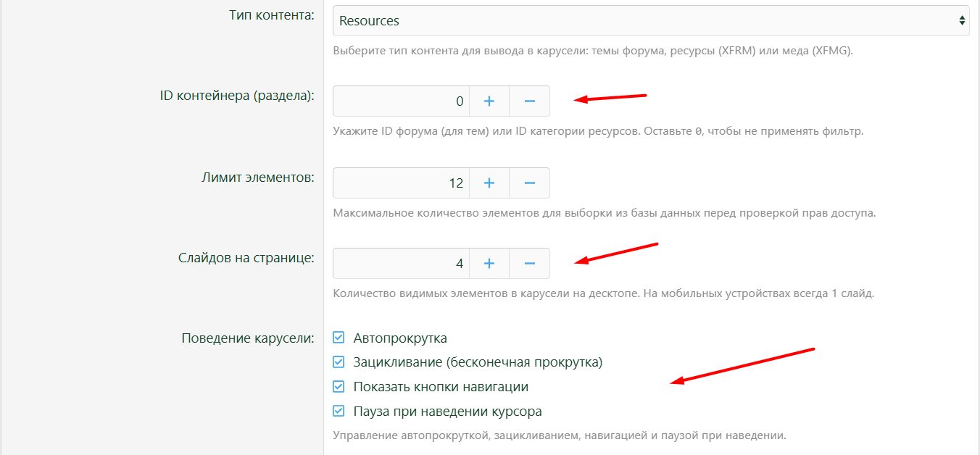Increase Лимит элементов with the plus button
Screen dimensions: 980x455
pyautogui.click(x=489, y=183)
